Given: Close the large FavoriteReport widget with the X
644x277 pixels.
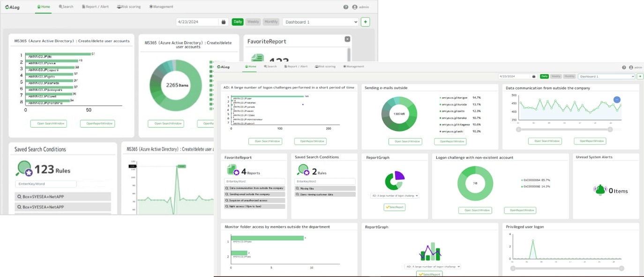Looking at the screenshot, I should pyautogui.click(x=347, y=39).
